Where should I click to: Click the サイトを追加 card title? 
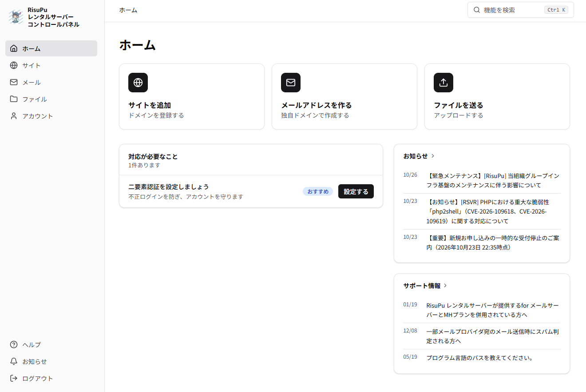click(x=150, y=105)
